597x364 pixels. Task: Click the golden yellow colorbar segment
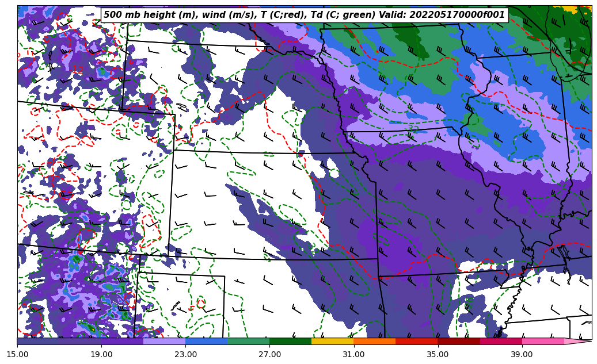pyautogui.click(x=332, y=341)
